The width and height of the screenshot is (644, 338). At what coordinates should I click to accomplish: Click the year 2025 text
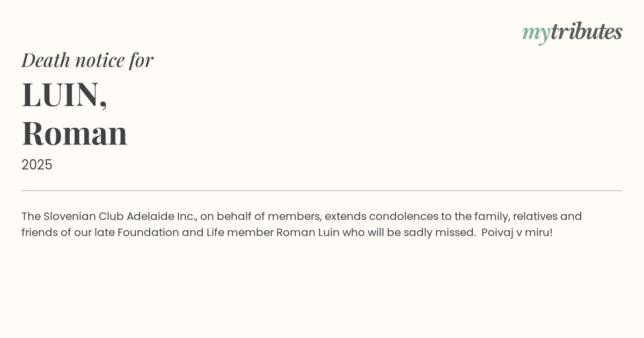tap(37, 165)
